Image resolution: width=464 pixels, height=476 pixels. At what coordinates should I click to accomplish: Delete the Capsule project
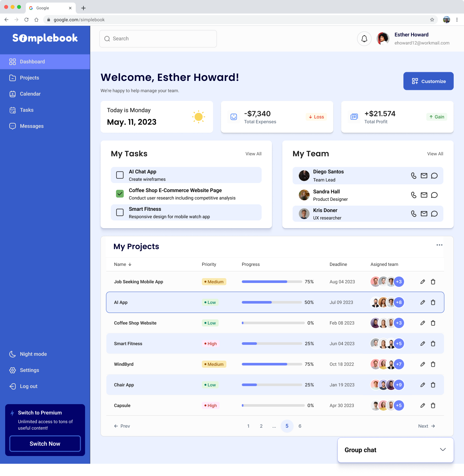pyautogui.click(x=433, y=405)
